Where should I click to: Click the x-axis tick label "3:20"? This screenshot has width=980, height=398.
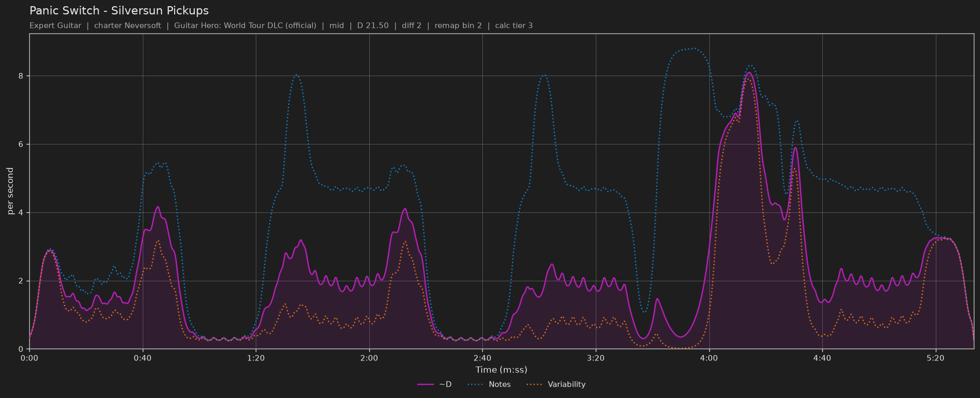tap(596, 358)
